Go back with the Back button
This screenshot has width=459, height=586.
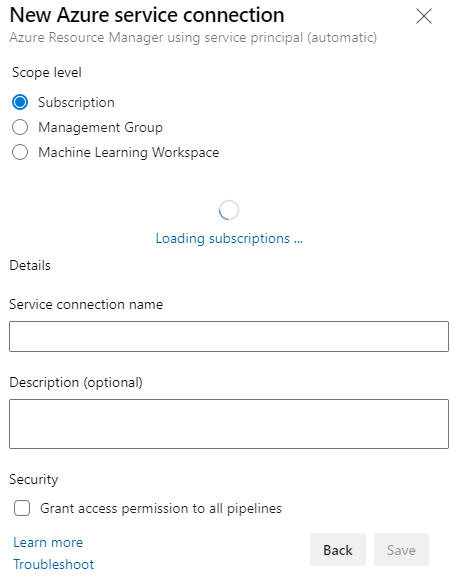338,550
